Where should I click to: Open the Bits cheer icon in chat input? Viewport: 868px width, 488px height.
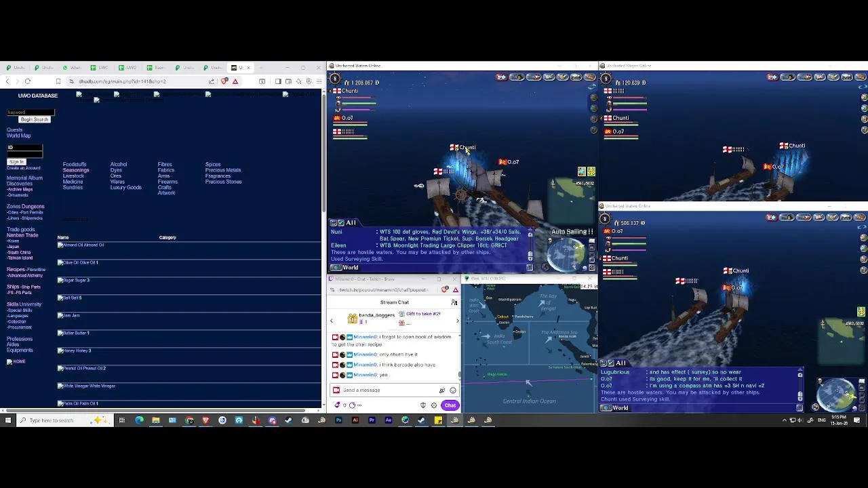coord(442,390)
